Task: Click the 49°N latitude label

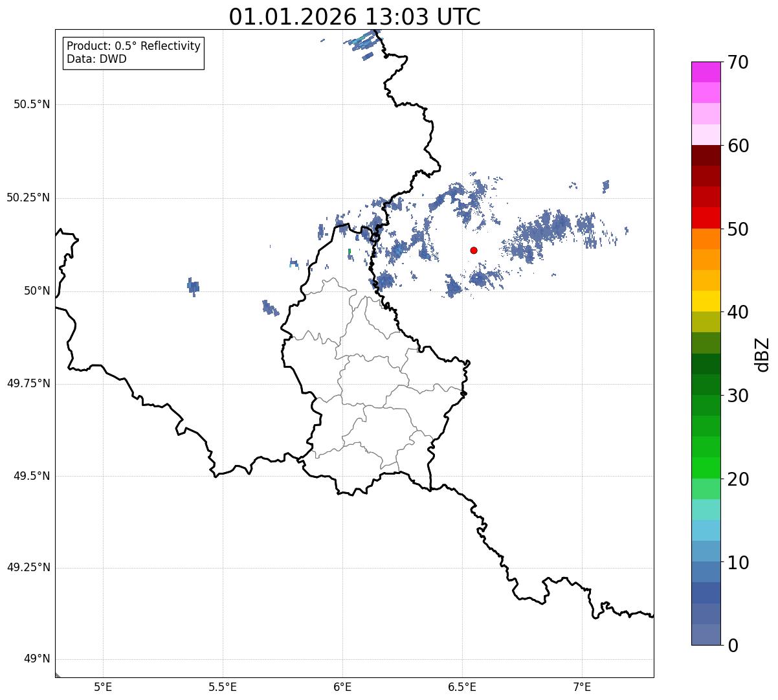Action: pos(37,659)
